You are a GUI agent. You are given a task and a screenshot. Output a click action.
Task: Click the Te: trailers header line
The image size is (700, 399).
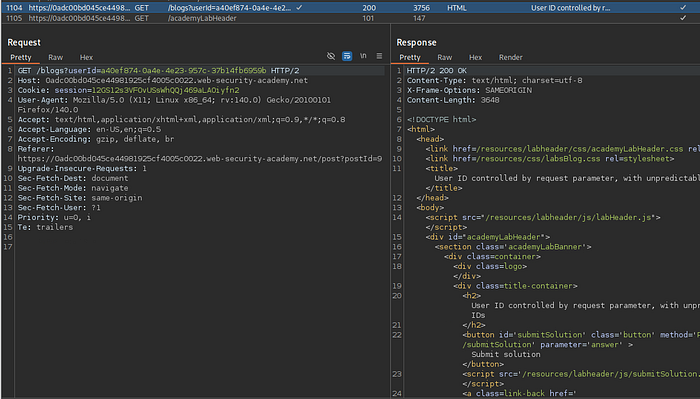(x=45, y=227)
